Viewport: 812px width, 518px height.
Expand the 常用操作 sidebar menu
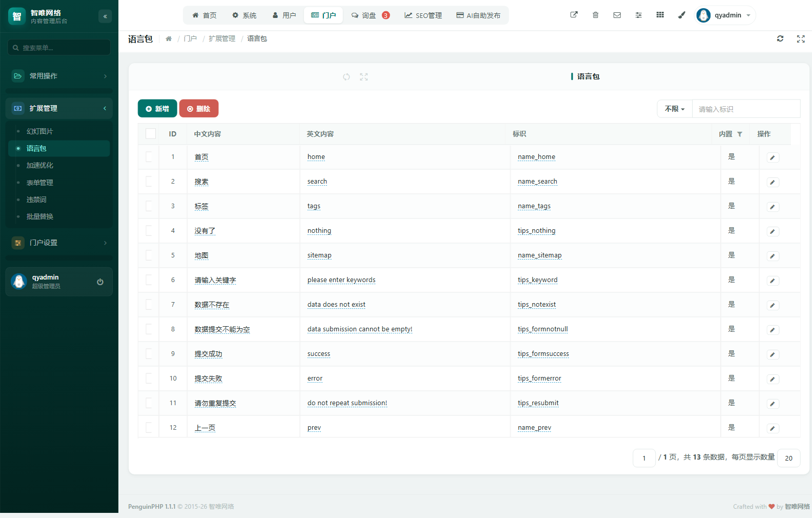[x=59, y=76]
